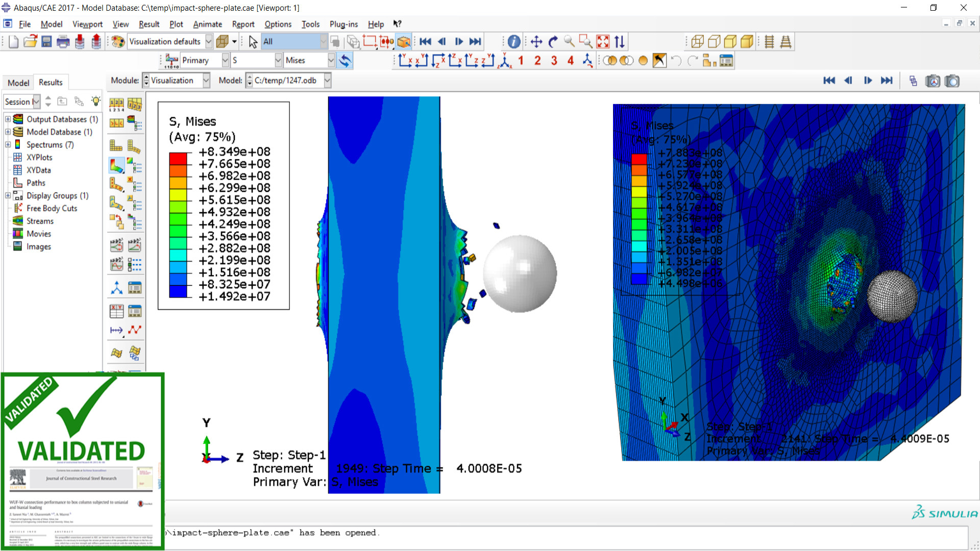
Task: Click the light bulb filter icon
Action: (95, 101)
